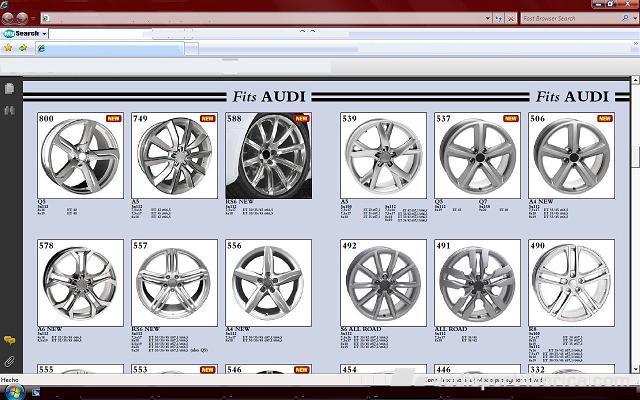The height and width of the screenshot is (400, 640).
Task: Open the search provider dropdown arrow
Action: pos(635,18)
